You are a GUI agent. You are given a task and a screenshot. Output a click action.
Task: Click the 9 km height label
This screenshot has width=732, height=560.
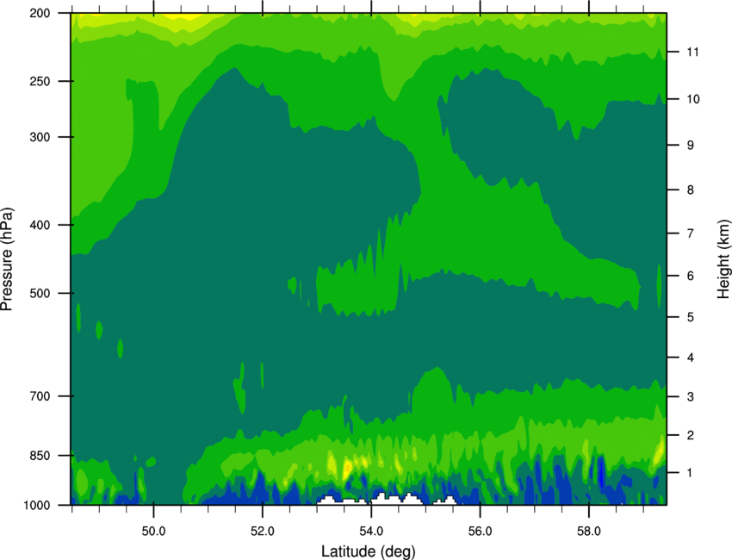click(691, 146)
